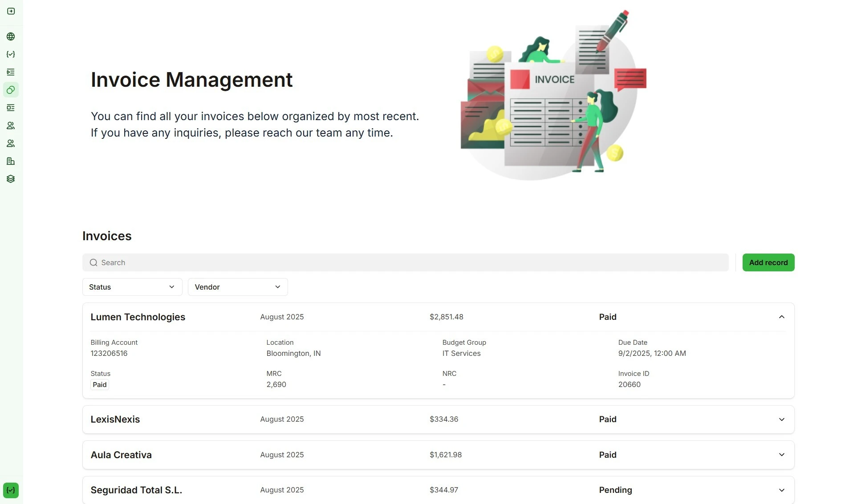Open the Vendor filter dropdown
This screenshot has height=504, width=841.
[238, 287]
